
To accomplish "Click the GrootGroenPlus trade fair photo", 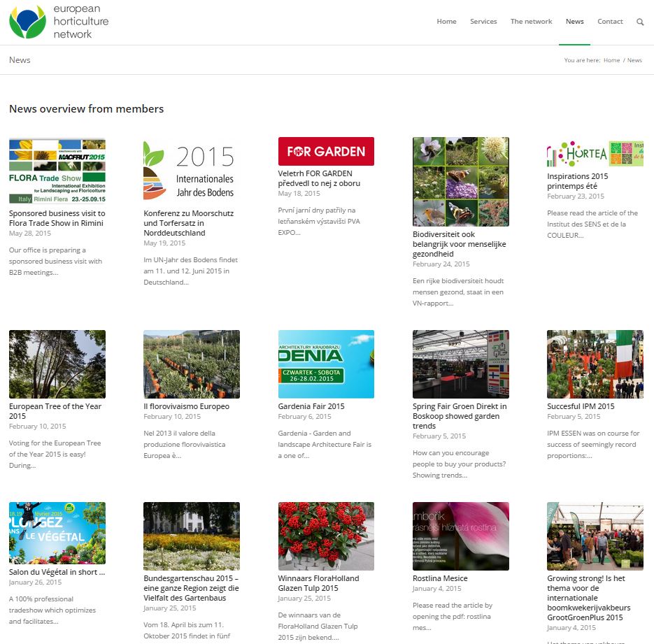I will coord(595,536).
